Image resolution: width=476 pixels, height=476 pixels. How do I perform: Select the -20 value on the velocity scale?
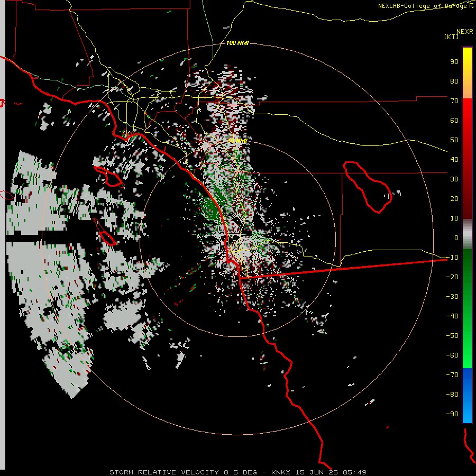(x=452, y=277)
